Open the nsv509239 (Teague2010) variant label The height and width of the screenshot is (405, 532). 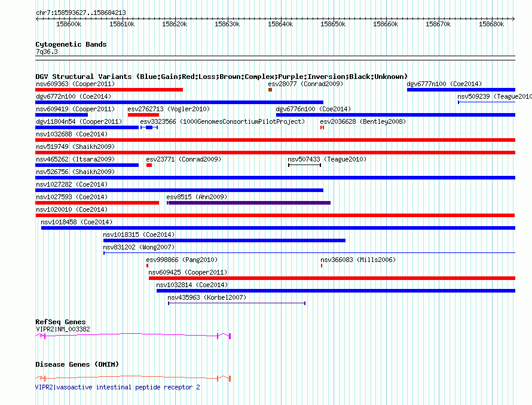coord(495,96)
